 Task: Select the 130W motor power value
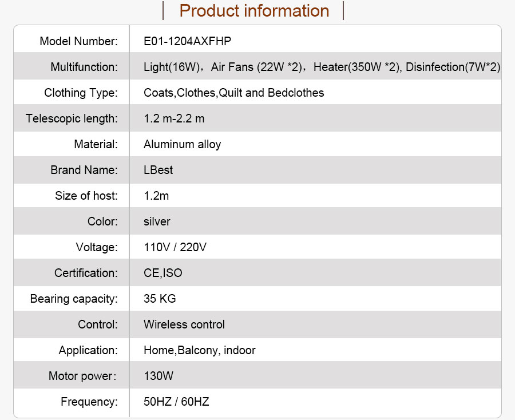tap(159, 376)
